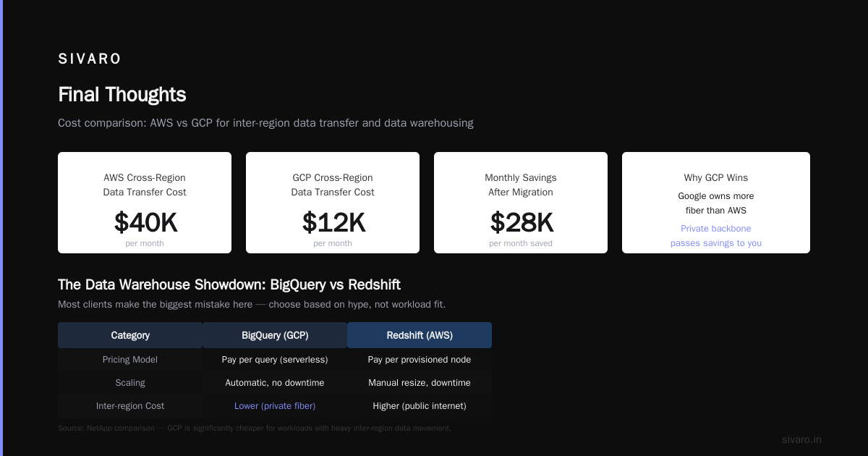Click 'Lower (private fiber)' cell

(275, 406)
